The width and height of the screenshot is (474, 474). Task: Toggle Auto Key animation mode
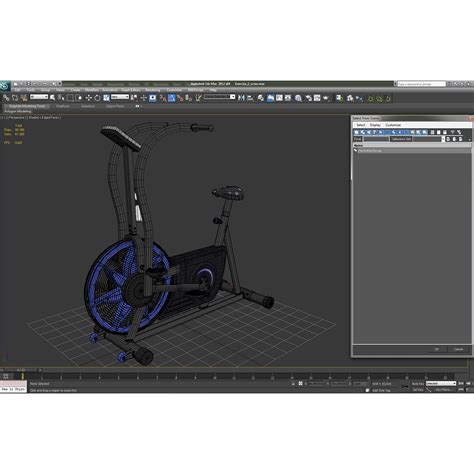coord(418,384)
